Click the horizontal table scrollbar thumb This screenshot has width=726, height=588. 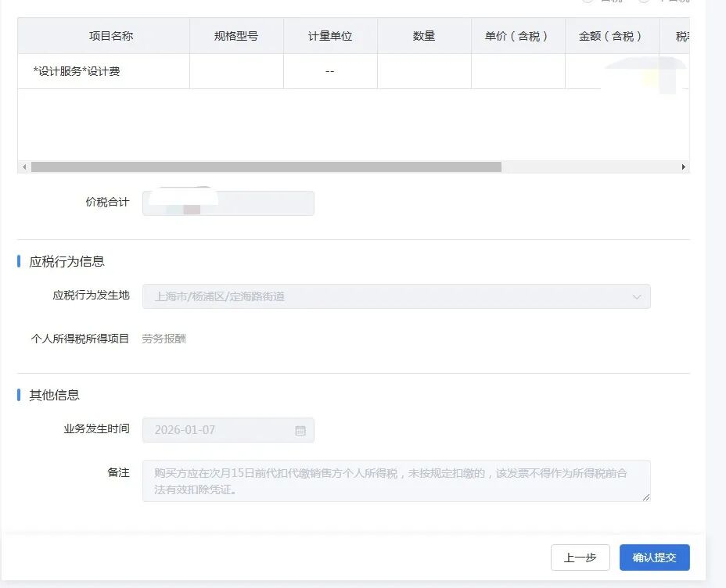coord(266,167)
